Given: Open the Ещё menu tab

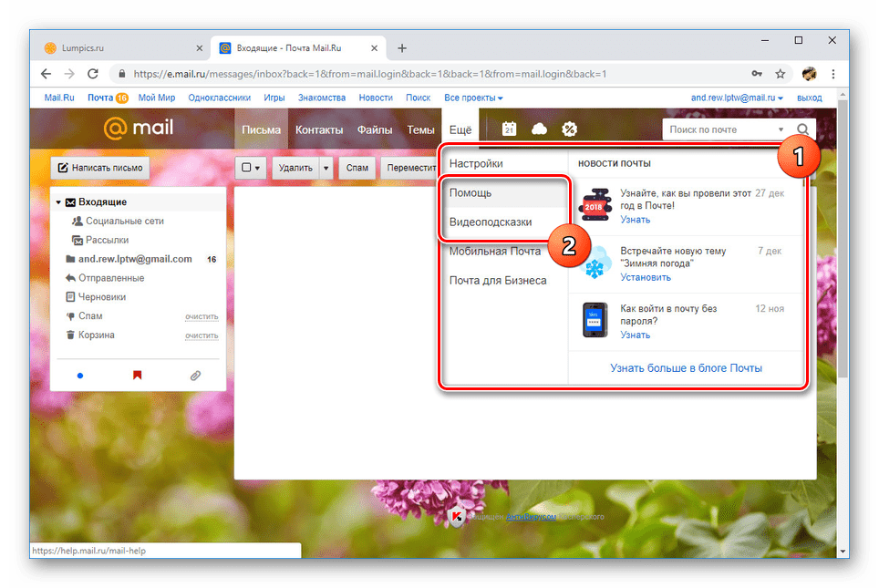Looking at the screenshot, I should tap(460, 129).
